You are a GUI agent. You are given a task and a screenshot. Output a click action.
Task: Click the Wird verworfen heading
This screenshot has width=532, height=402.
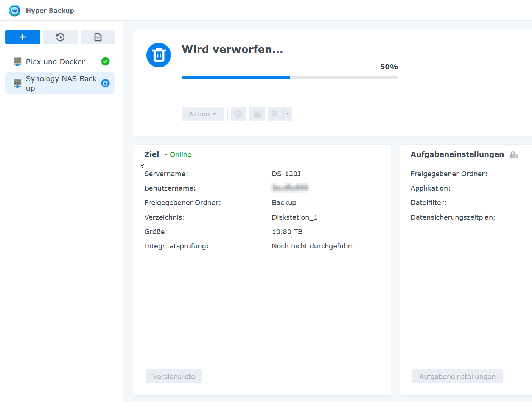(x=232, y=50)
